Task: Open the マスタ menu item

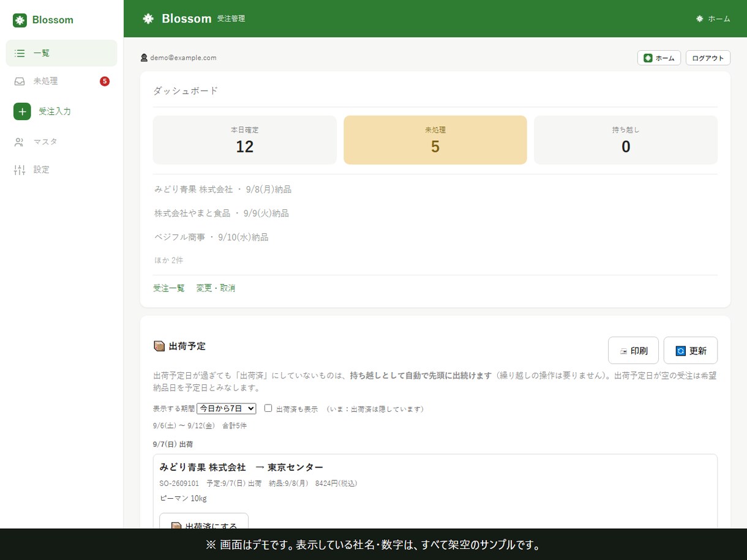Action: pyautogui.click(x=61, y=142)
